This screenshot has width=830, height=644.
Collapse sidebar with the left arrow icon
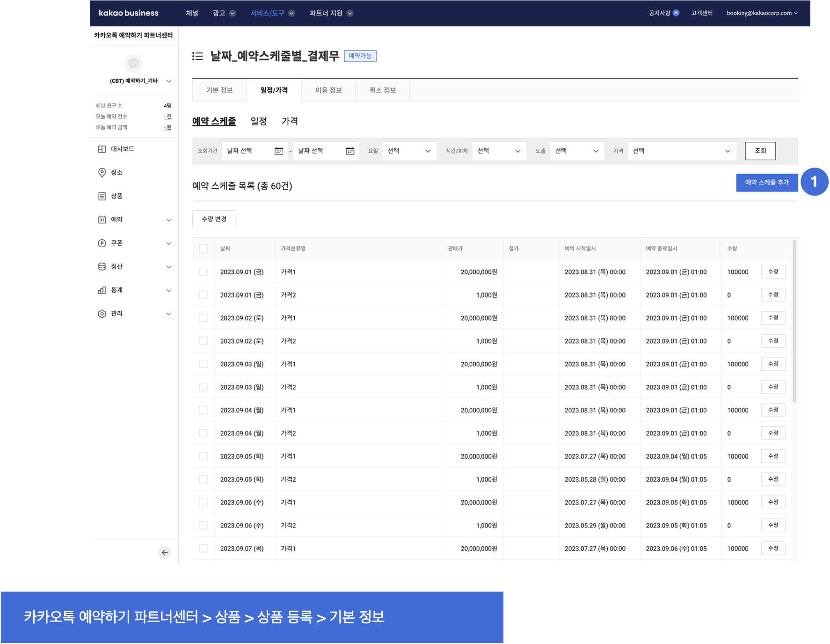pyautogui.click(x=165, y=553)
